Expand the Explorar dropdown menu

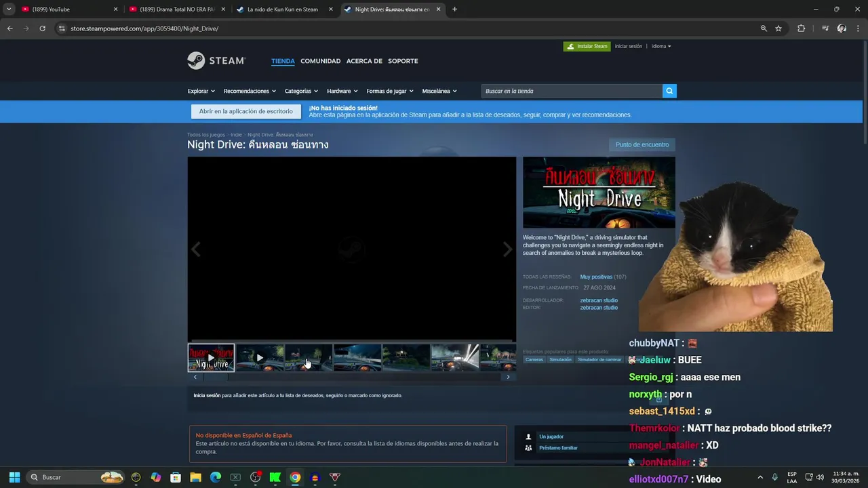(x=201, y=91)
